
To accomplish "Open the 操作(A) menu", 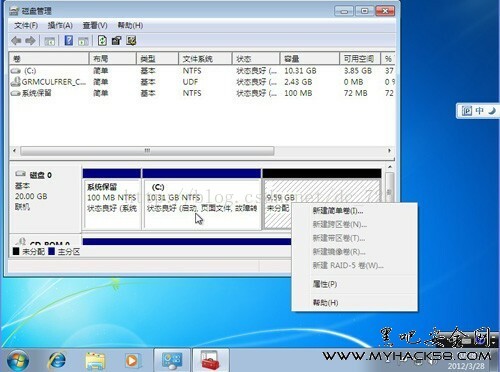I will (x=60, y=25).
